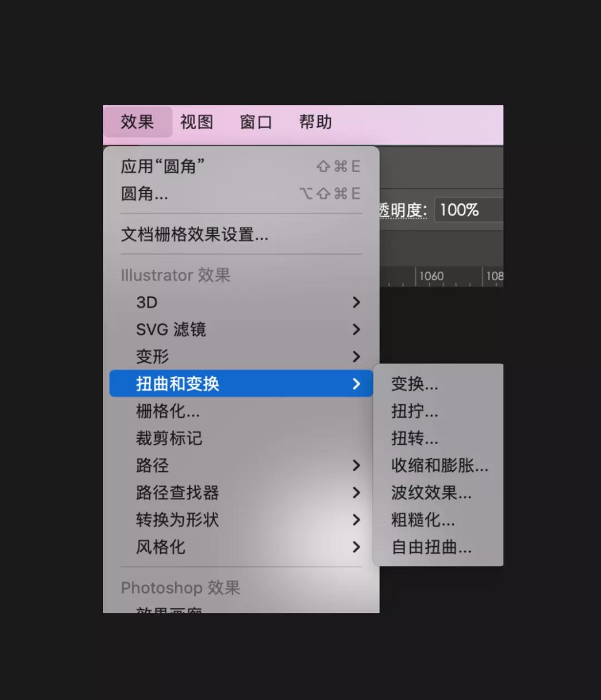Open the 窗口 menu
Viewport: 601px width, 700px height.
point(256,122)
